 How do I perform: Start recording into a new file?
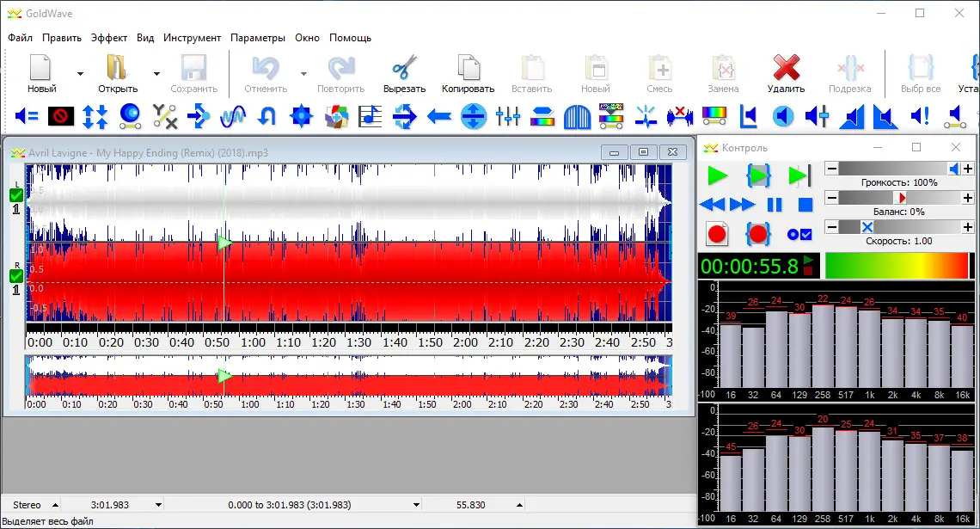(717, 233)
